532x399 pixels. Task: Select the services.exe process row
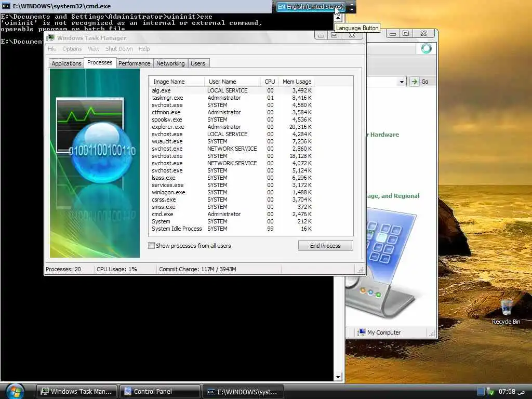[x=231, y=185]
